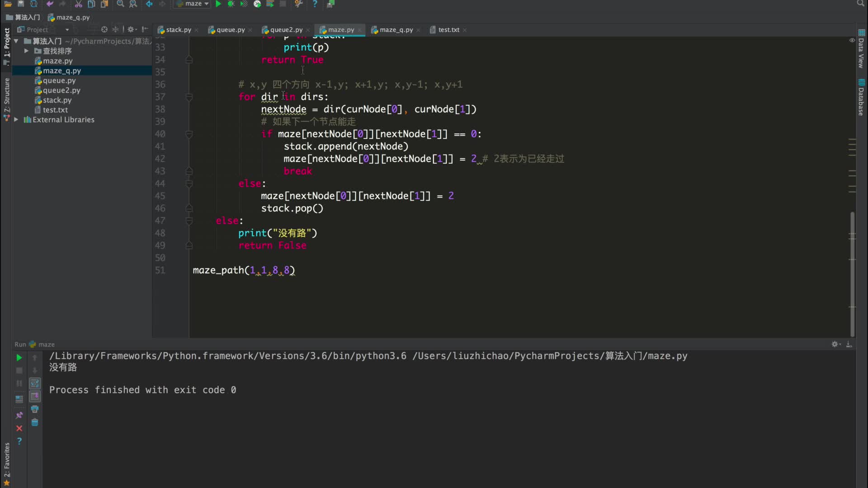The width and height of the screenshot is (868, 488).
Task: Toggle the 2: Favorites tool window
Action: 6,464
